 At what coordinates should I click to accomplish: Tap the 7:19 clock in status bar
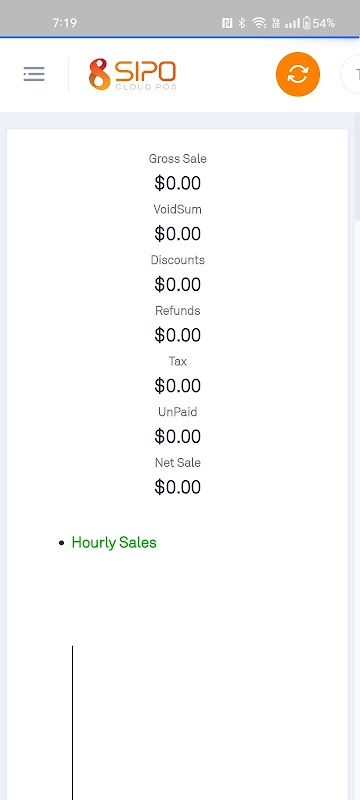(64, 23)
